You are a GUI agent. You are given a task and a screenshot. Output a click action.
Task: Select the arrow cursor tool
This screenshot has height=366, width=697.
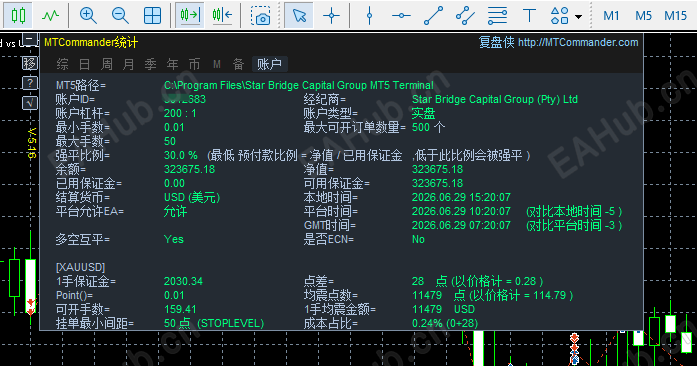(299, 15)
